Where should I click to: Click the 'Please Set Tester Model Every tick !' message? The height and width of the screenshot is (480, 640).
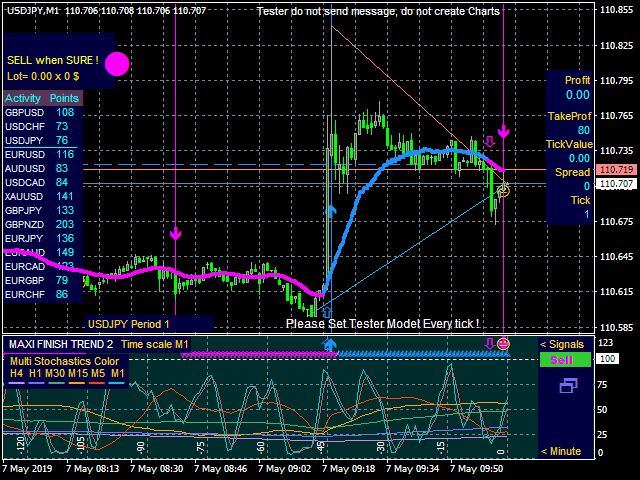(x=382, y=324)
